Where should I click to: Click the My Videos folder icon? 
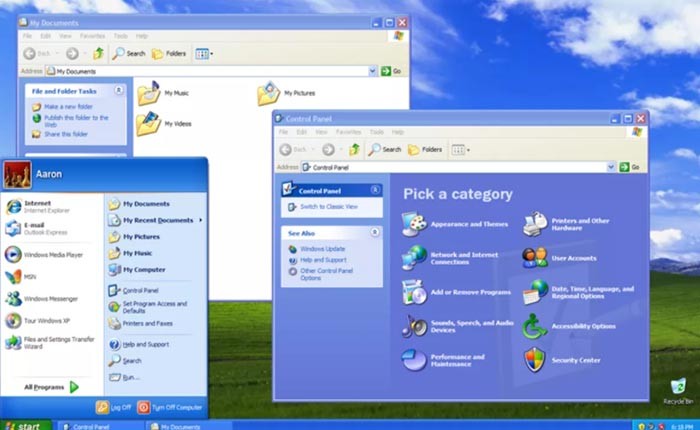click(x=149, y=124)
